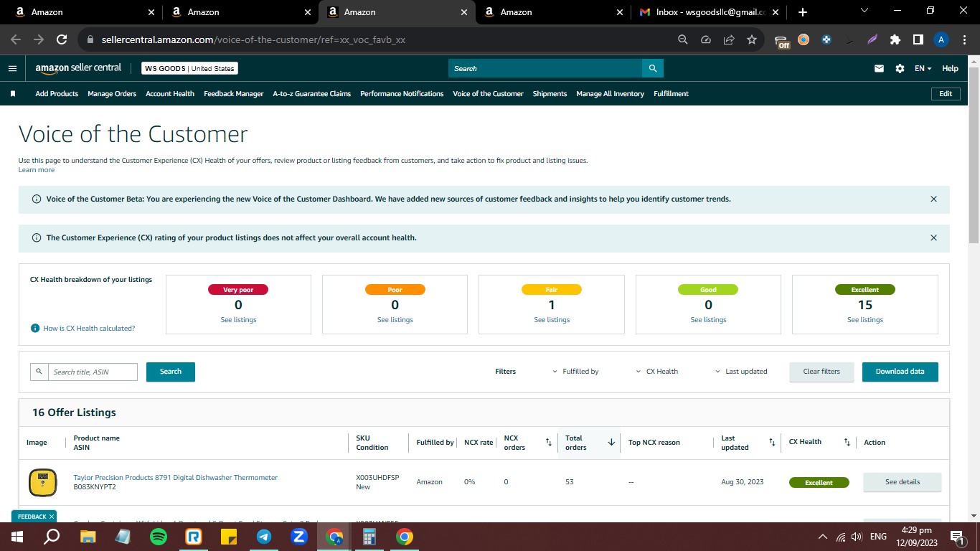Open How is CX Health calculated link
Image resolution: width=980 pixels, height=551 pixels.
(x=89, y=329)
